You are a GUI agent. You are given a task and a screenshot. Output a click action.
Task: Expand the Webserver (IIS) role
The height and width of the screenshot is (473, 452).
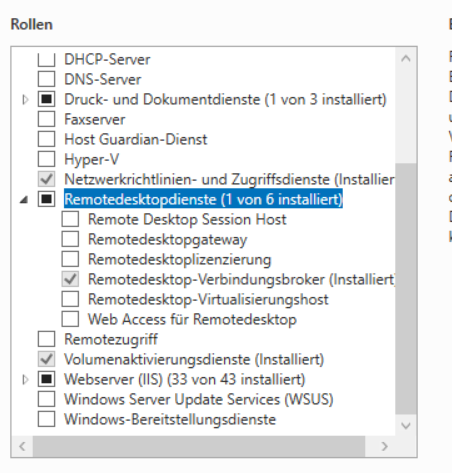pyautogui.click(x=25, y=380)
